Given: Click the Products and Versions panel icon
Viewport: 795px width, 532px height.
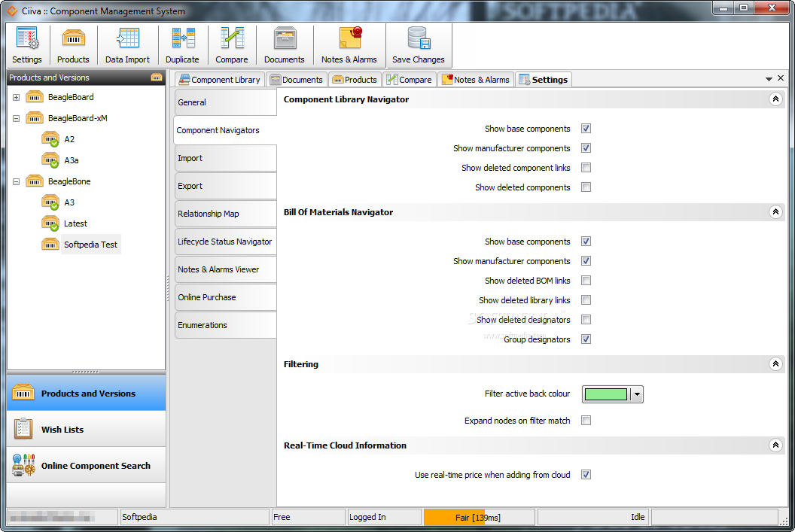Looking at the screenshot, I should 23,394.
